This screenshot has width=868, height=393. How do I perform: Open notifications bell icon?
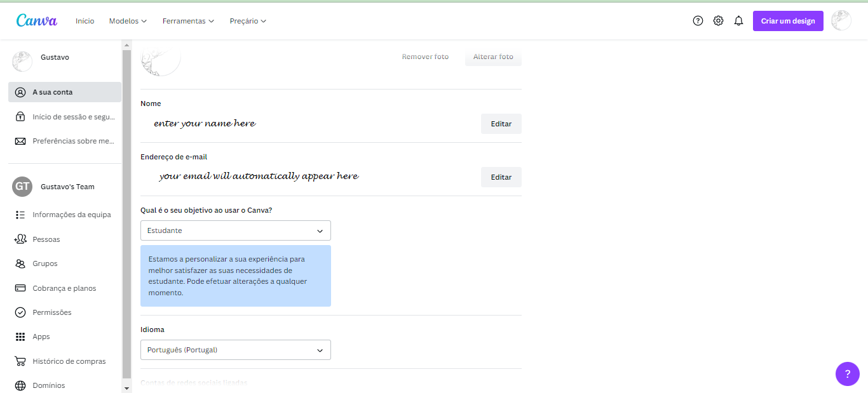click(738, 21)
